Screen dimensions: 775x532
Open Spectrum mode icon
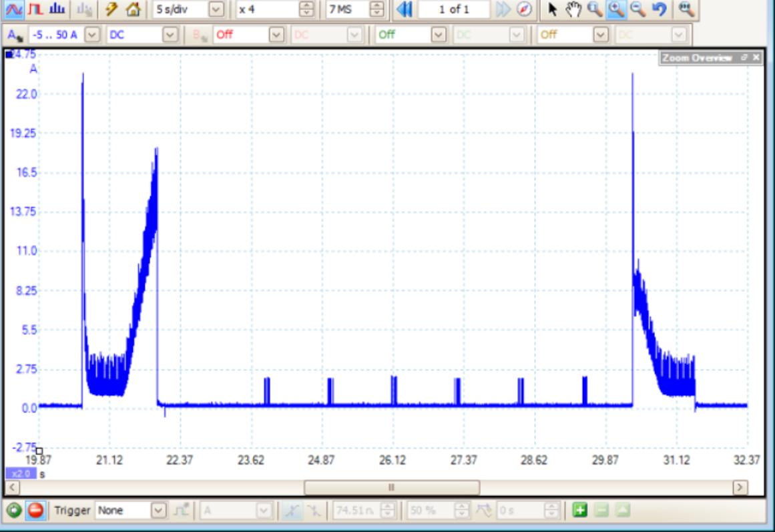point(57,9)
